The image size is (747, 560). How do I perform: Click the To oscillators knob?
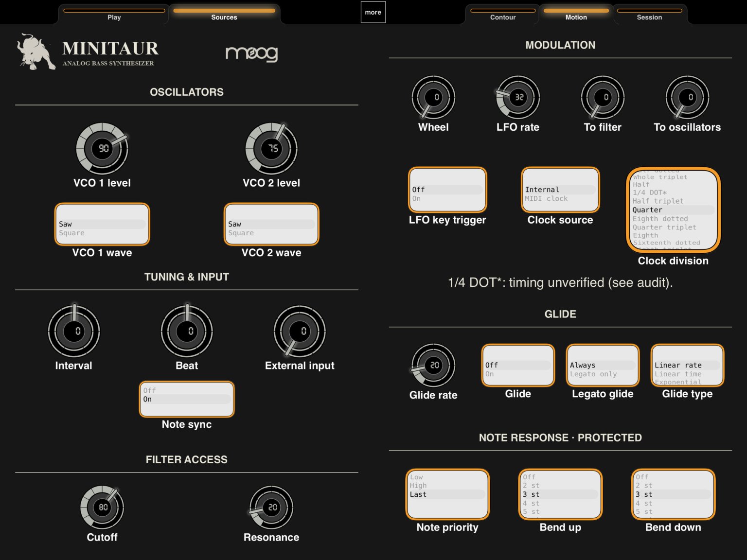687,97
